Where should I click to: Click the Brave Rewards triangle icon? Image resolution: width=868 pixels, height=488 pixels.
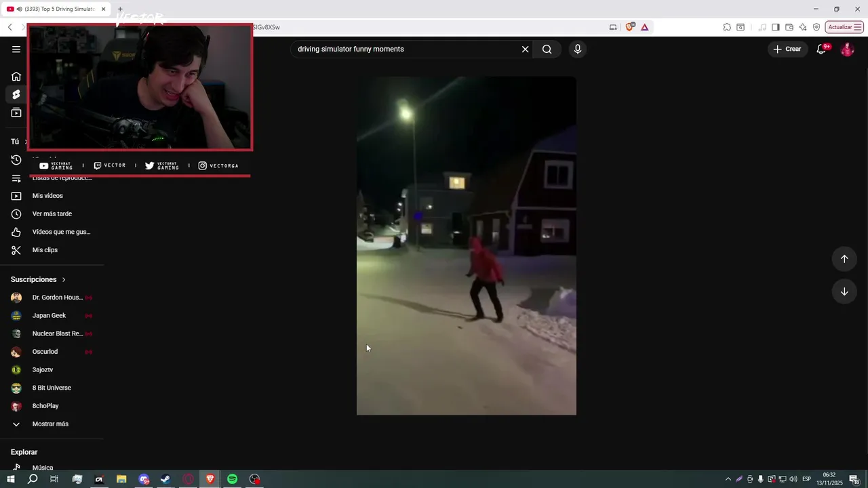pyautogui.click(x=644, y=27)
